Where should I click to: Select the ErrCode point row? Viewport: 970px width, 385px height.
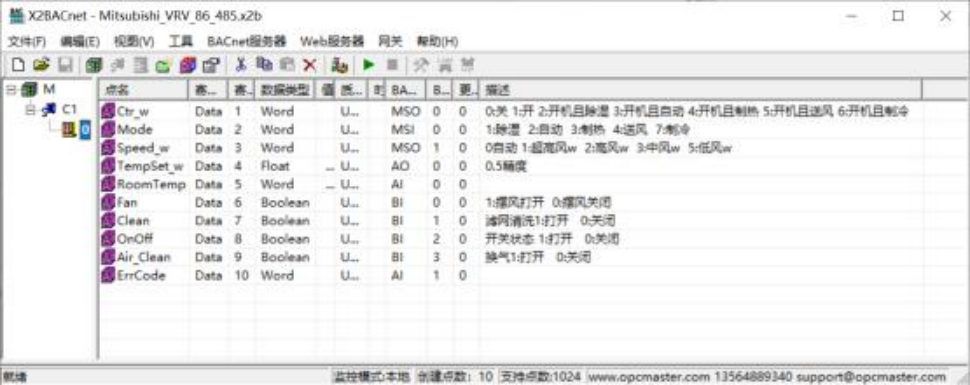pyautogui.click(x=511, y=275)
